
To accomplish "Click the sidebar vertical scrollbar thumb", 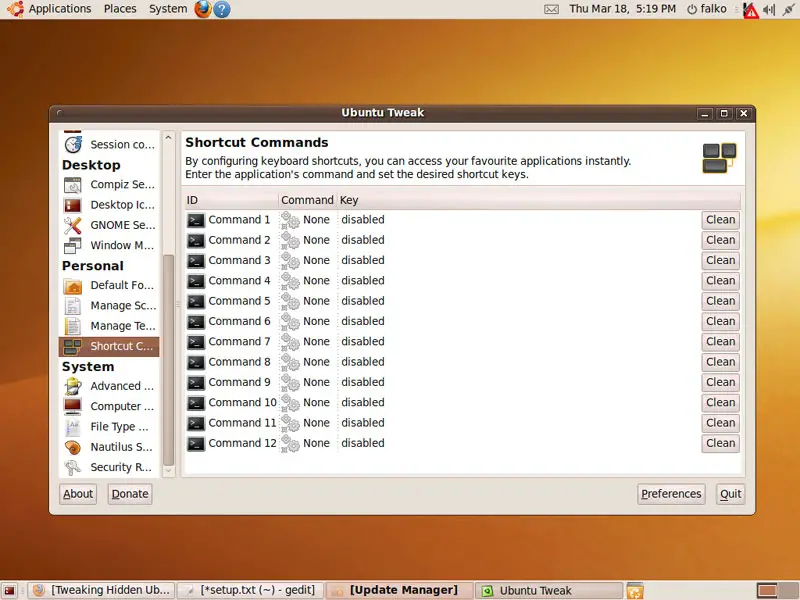I will pos(168,359).
